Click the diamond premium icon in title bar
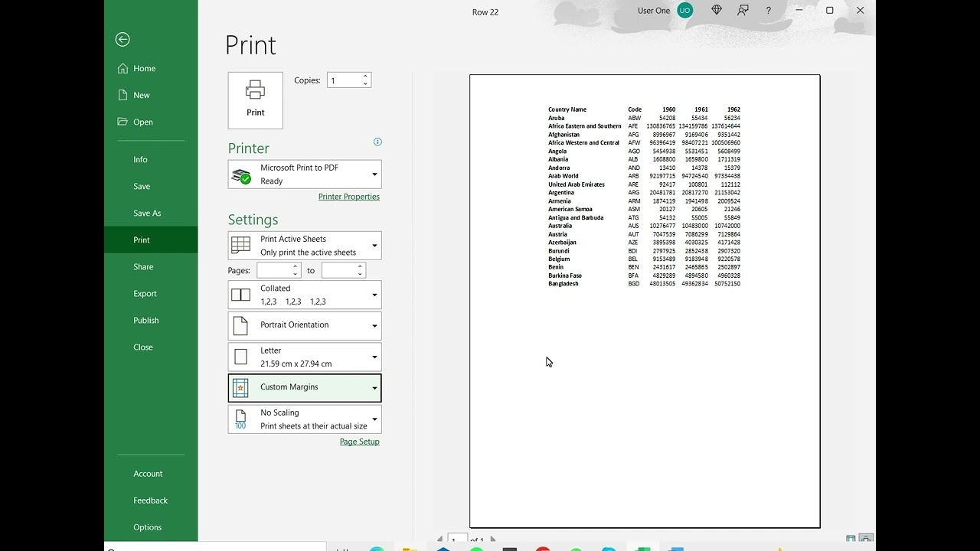 [717, 11]
